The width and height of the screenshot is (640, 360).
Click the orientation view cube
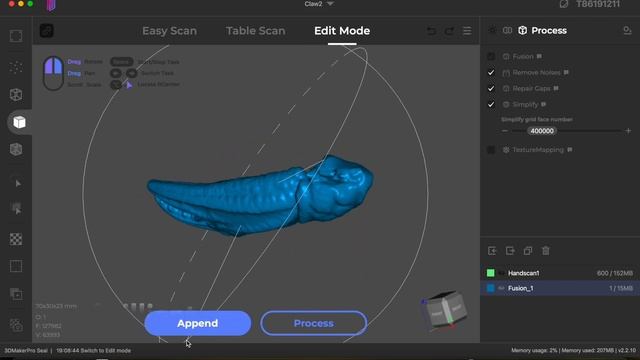[444, 310]
